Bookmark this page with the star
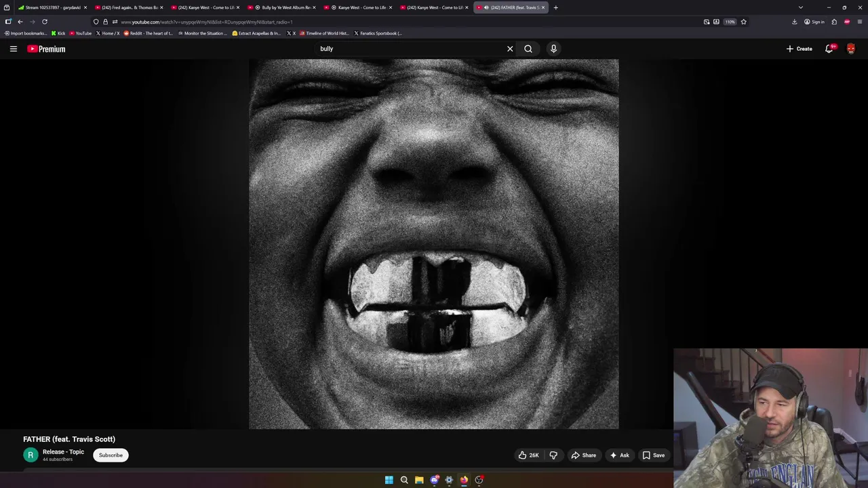 [x=744, y=22]
